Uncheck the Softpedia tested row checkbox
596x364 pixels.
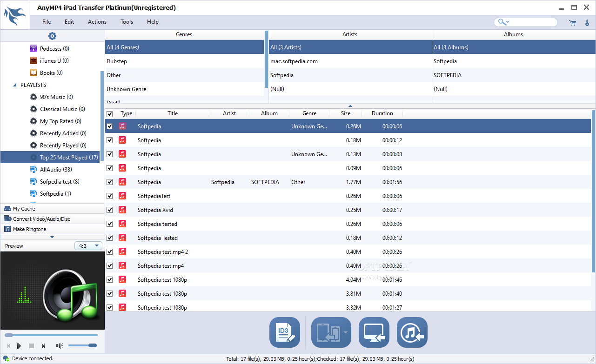tap(109, 224)
